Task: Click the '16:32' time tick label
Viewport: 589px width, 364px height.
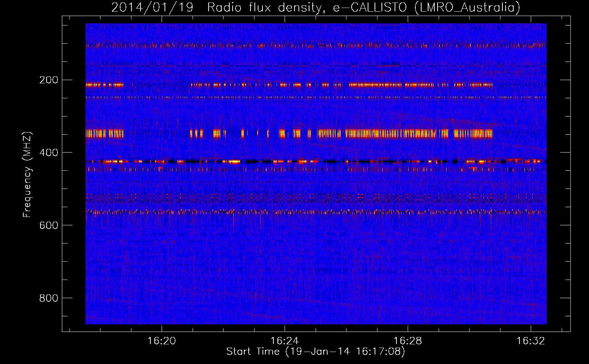Action: click(531, 341)
